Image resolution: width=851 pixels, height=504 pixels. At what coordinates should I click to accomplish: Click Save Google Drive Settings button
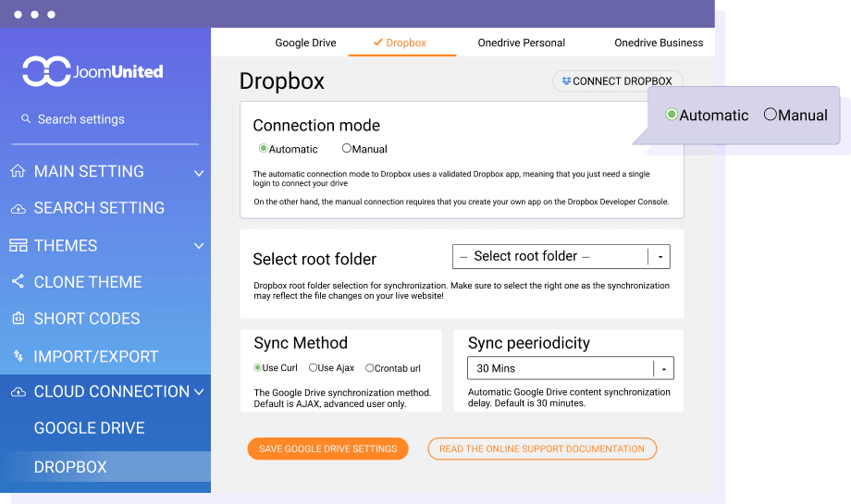point(327,449)
